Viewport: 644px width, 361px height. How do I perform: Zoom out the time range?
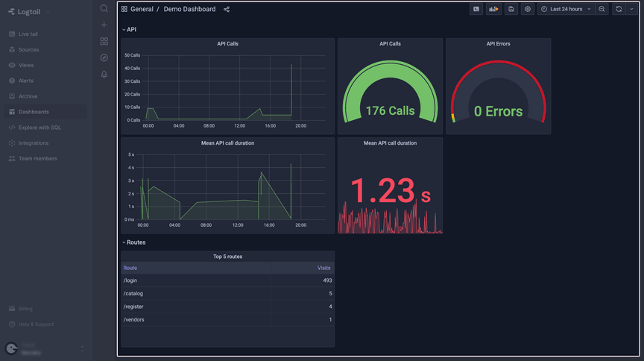pos(602,9)
